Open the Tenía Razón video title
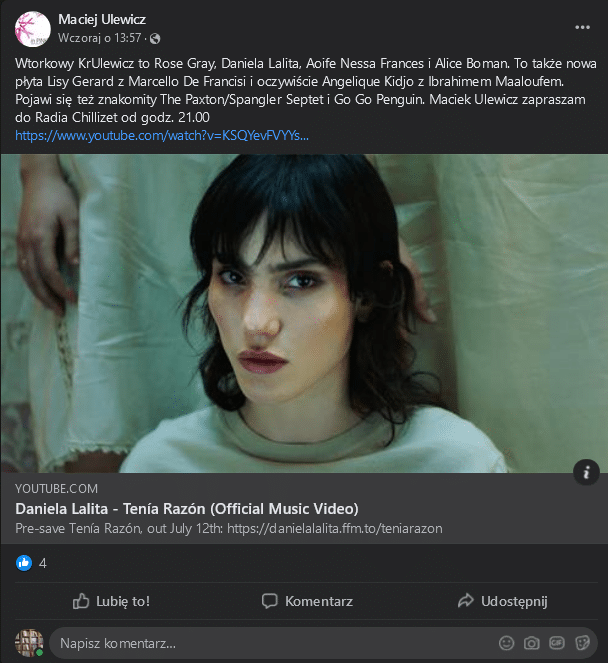This screenshot has height=663, width=608. point(187,509)
